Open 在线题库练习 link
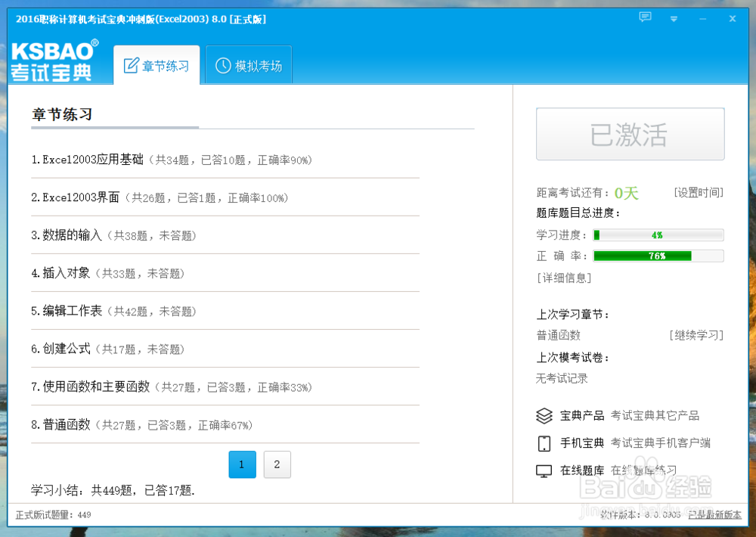This screenshot has height=537, width=756. (643, 470)
